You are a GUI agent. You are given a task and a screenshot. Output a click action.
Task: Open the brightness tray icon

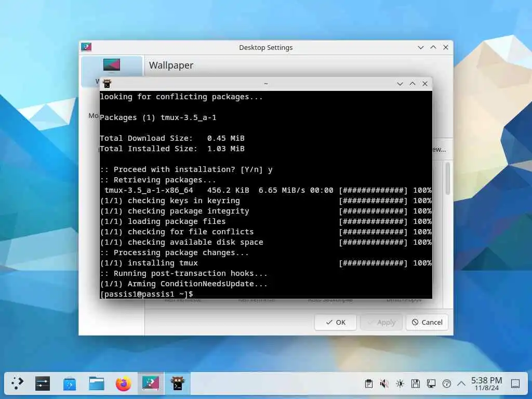pos(400,384)
